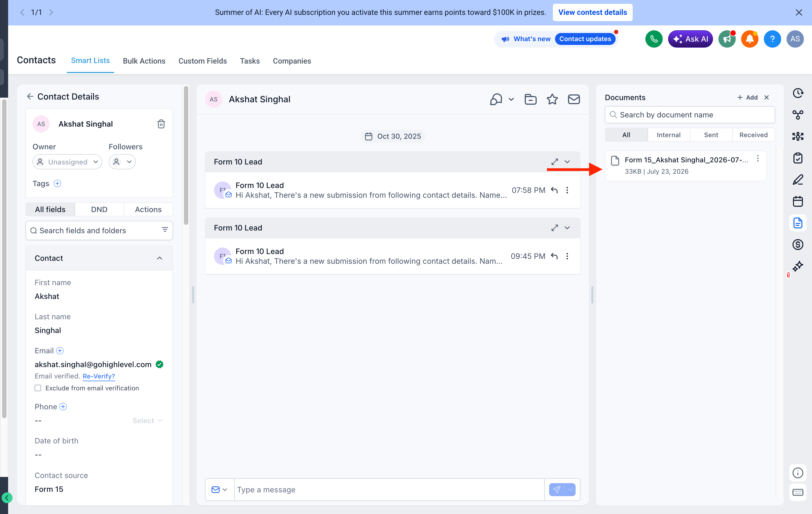The image size is (812, 514).
Task: Click the green phone dialer icon
Action: 653,39
